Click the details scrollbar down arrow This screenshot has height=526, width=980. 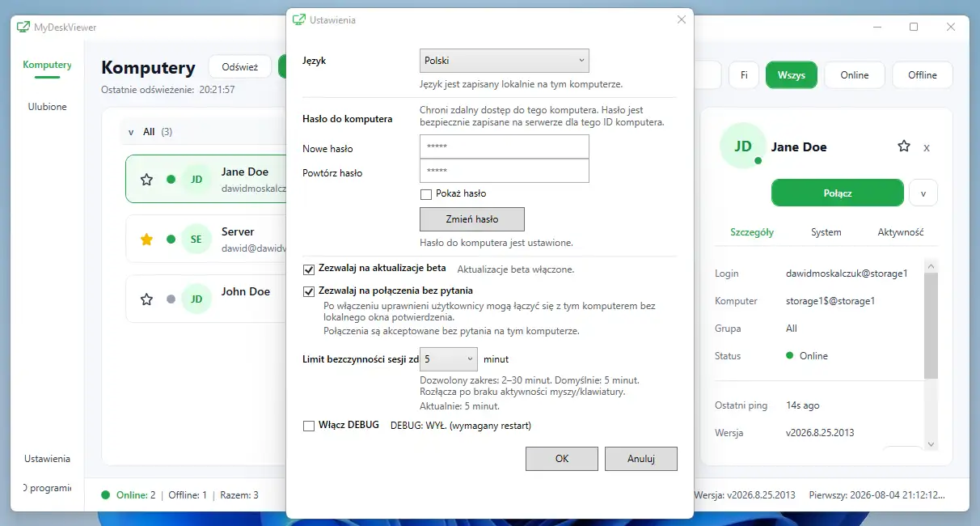click(x=931, y=444)
